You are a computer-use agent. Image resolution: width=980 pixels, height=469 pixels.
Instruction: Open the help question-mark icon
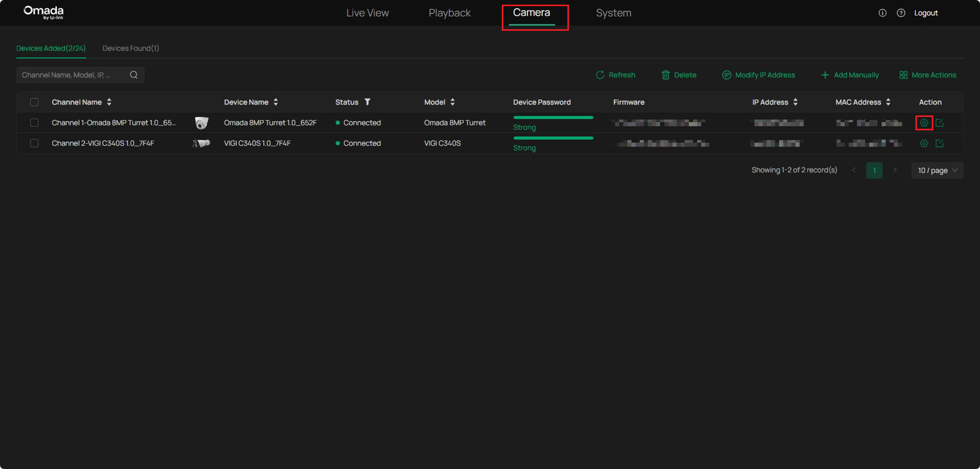point(901,13)
